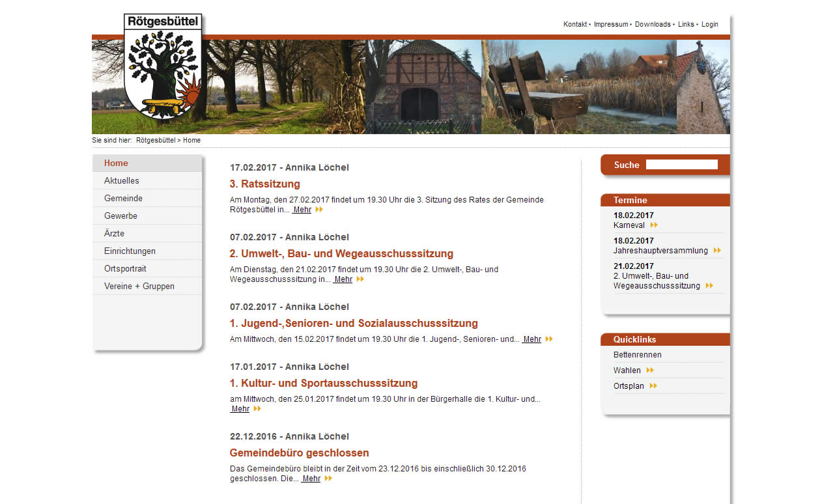
Task: Select Gewerbe in the sidebar menu
Action: [x=147, y=216]
